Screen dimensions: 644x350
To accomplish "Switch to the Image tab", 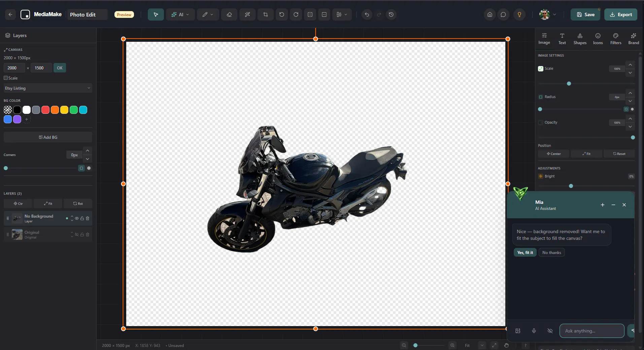I will click(x=544, y=39).
